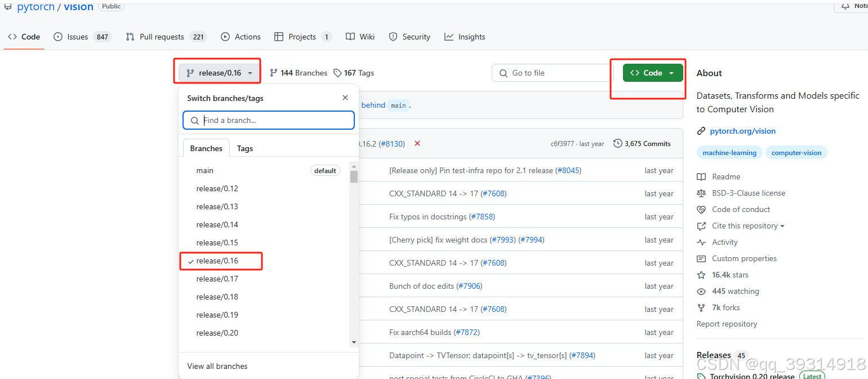Open pull request #8045 link

pos(568,170)
